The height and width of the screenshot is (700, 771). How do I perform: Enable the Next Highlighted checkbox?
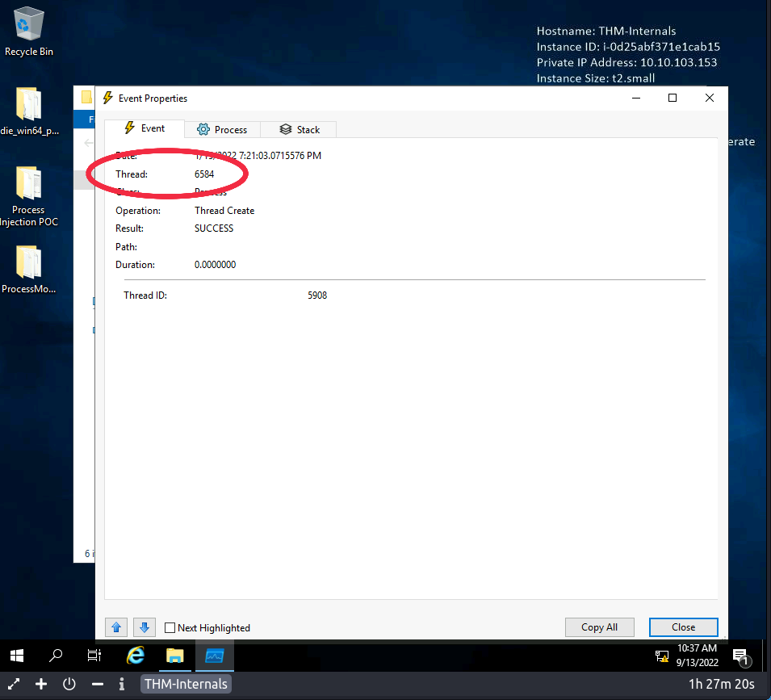point(170,628)
